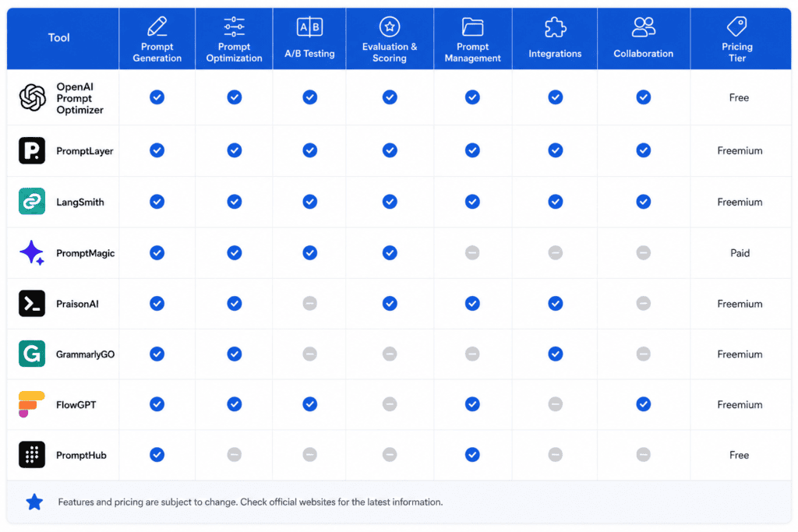Click PromptHub's grey dash under Collaboration

pyautogui.click(x=643, y=455)
